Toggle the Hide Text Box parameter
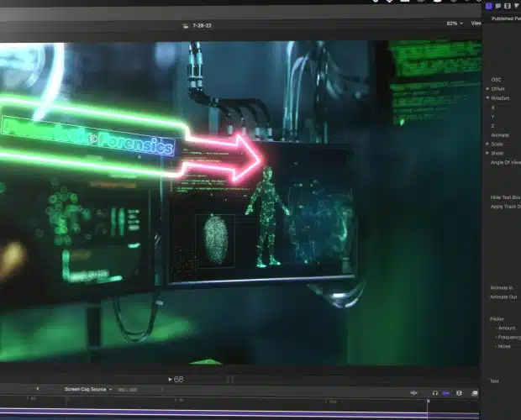 point(505,197)
